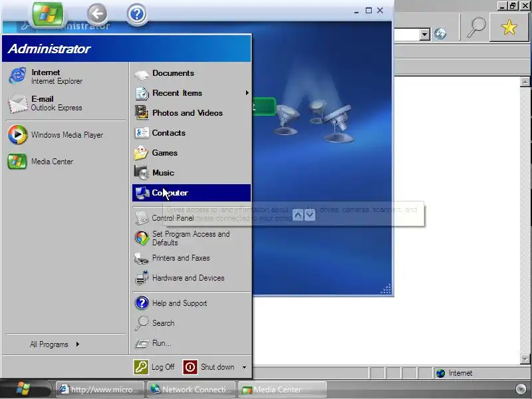The width and height of the screenshot is (532, 399).
Task: Click the browser magnifier search icon
Action: tap(476, 27)
